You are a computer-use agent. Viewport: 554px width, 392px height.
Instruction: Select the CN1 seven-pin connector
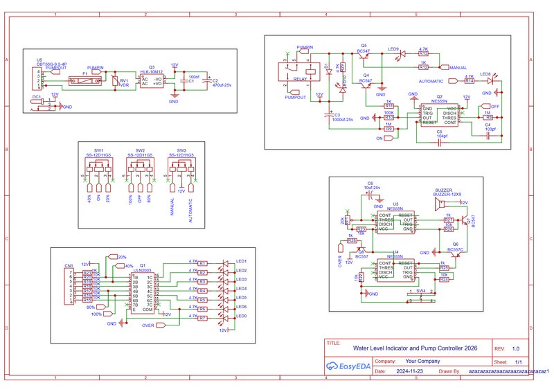[x=69, y=286]
